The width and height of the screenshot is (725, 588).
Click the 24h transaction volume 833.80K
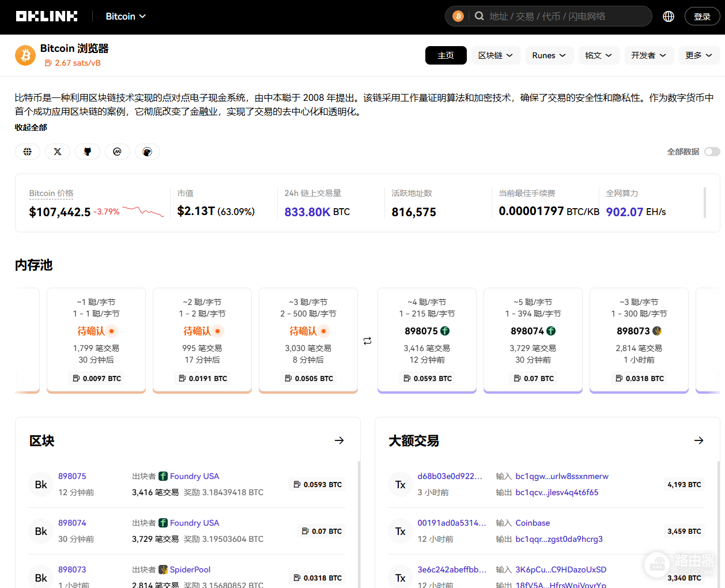(x=307, y=212)
